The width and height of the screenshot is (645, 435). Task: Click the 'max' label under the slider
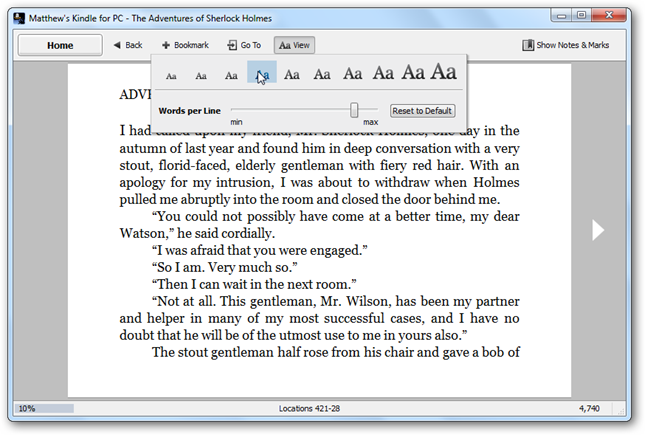pos(371,122)
